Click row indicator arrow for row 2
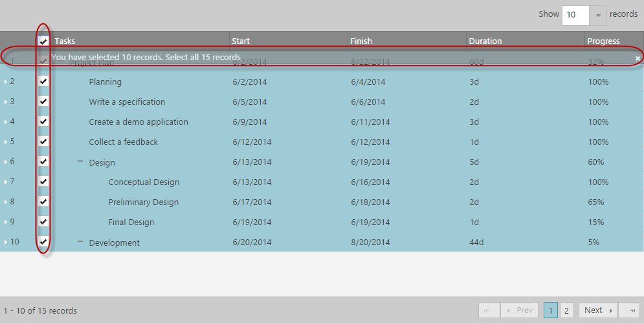Viewport: 644px width, 324px height. pos(6,82)
